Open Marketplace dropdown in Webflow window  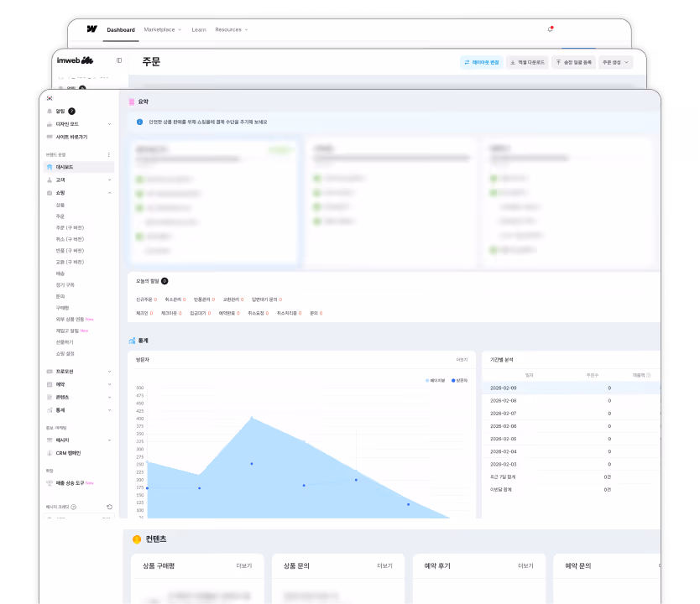(163, 29)
